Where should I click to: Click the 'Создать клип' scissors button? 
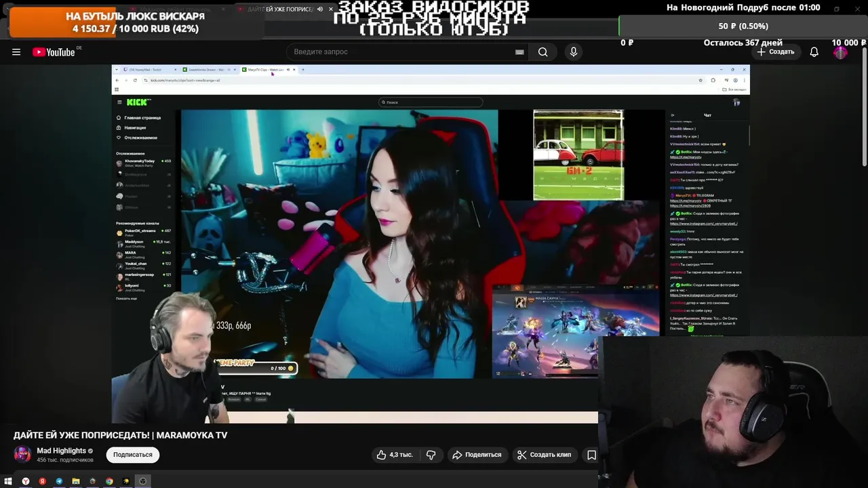pyautogui.click(x=544, y=455)
